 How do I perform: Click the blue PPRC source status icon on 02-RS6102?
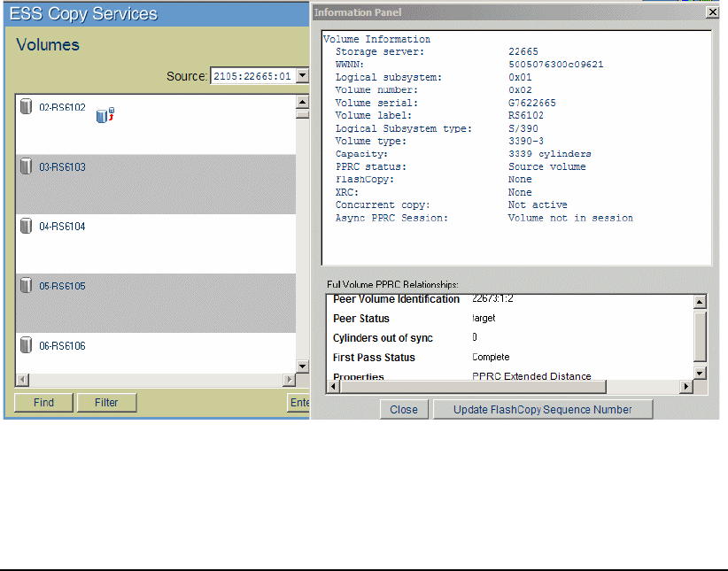tap(105, 115)
